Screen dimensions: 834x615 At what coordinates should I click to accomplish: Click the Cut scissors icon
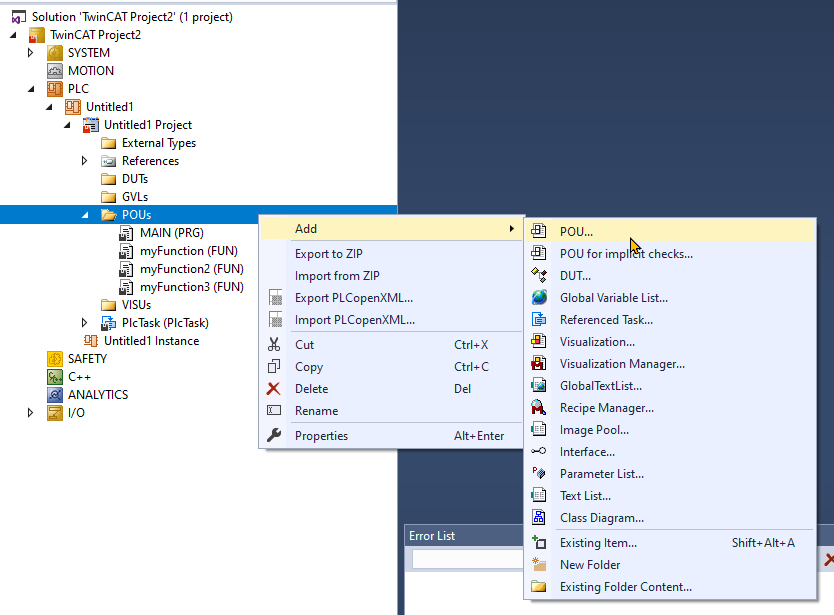tap(274, 344)
